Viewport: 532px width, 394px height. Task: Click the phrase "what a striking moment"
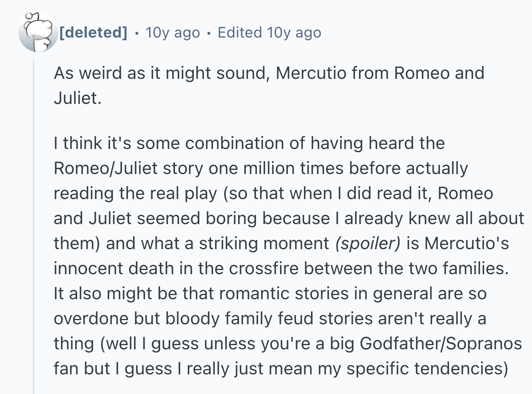235,243
